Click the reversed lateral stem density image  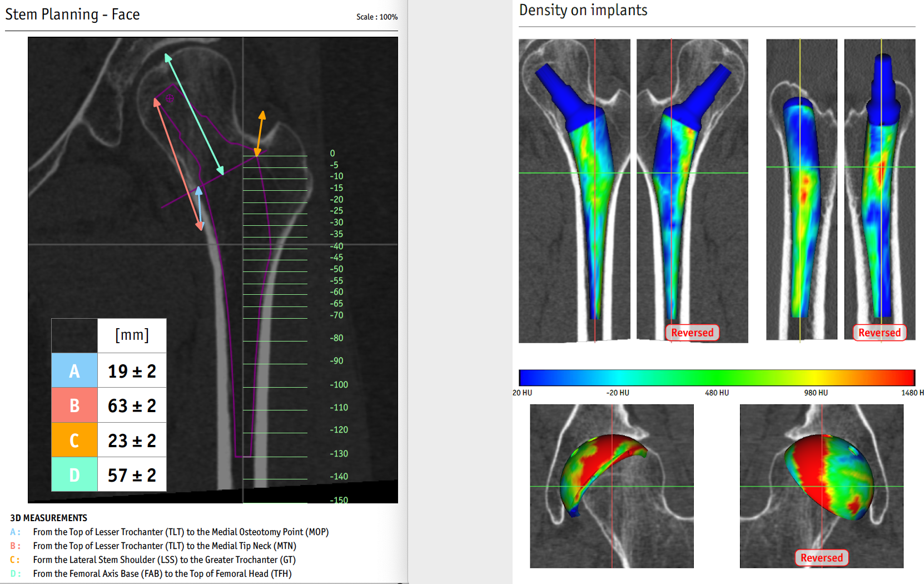coord(880,190)
